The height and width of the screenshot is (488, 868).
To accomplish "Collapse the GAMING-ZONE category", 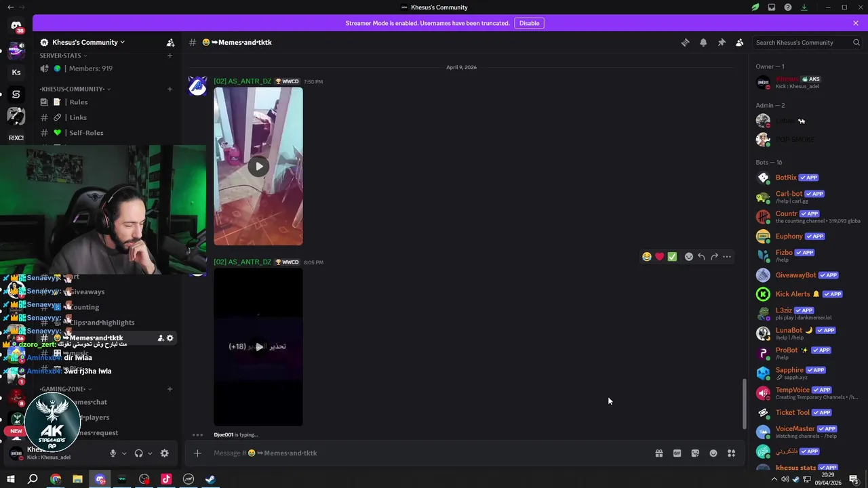I will point(65,389).
